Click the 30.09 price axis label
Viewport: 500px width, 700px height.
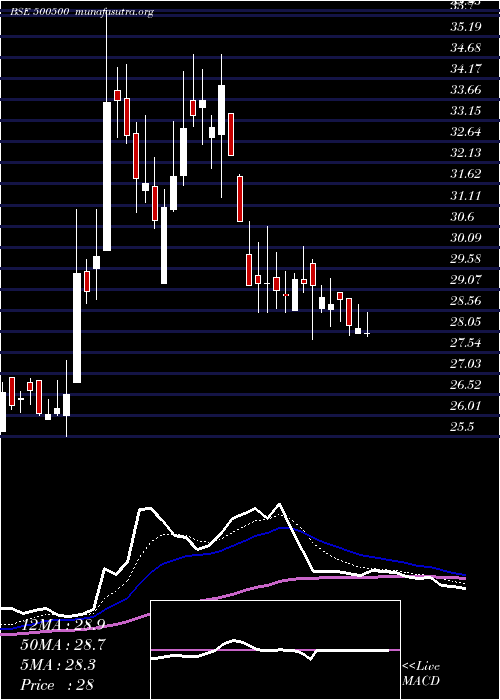click(x=466, y=237)
